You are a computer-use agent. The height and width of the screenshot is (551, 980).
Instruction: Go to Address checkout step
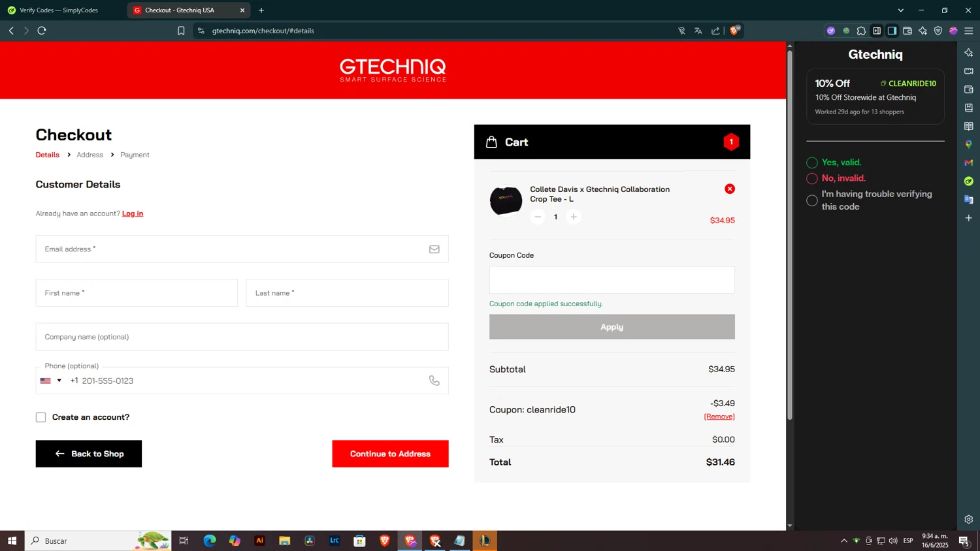[x=90, y=155]
